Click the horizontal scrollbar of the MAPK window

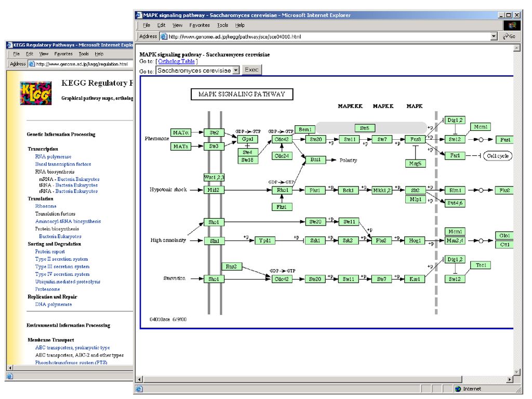tap(303, 379)
